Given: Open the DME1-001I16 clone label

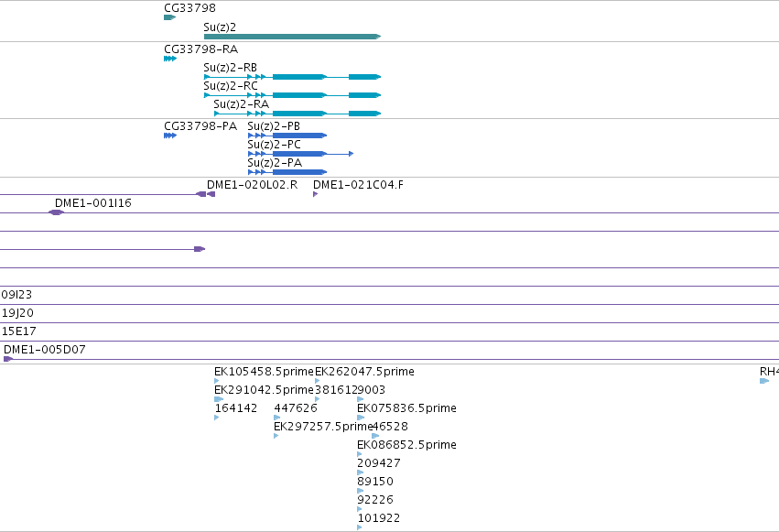Looking at the screenshot, I should 92,203.
